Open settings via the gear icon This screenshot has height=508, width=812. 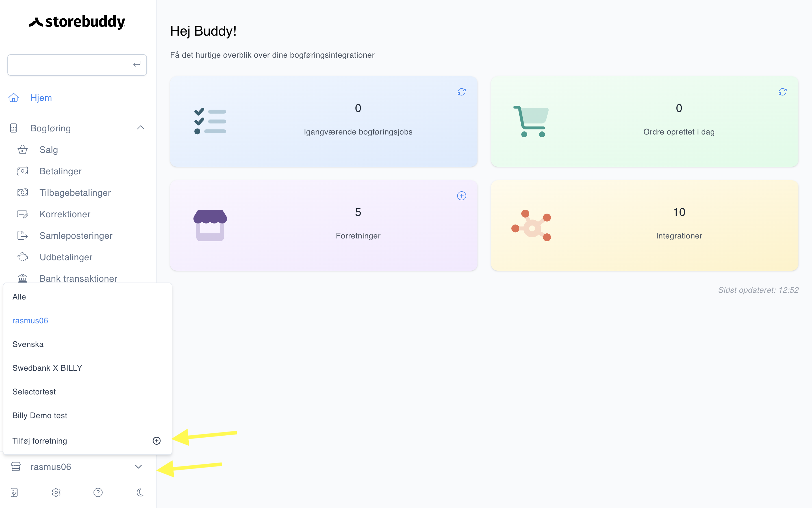tap(56, 492)
